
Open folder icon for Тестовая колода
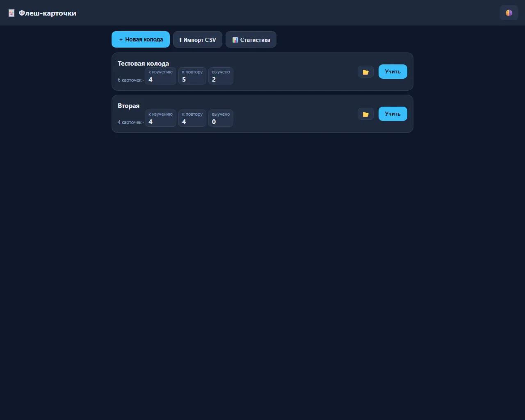click(x=365, y=72)
